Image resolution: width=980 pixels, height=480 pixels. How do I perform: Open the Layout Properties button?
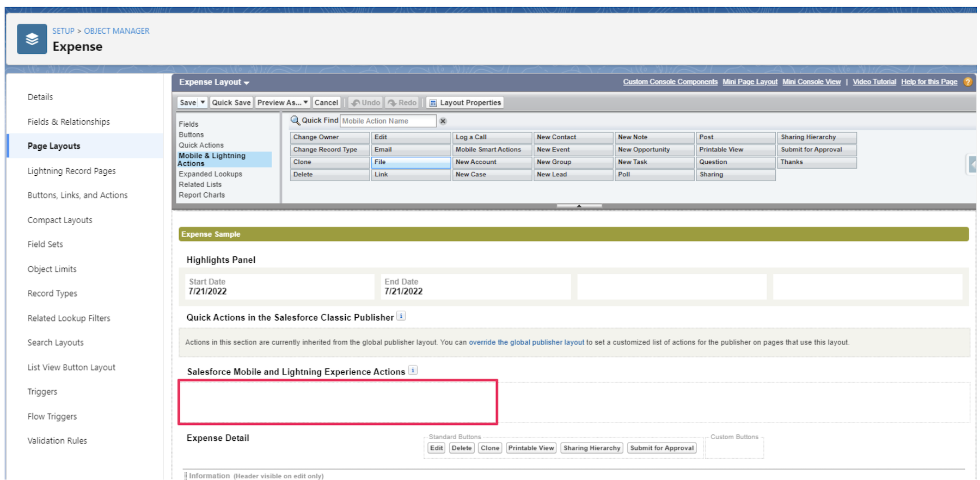(x=465, y=102)
